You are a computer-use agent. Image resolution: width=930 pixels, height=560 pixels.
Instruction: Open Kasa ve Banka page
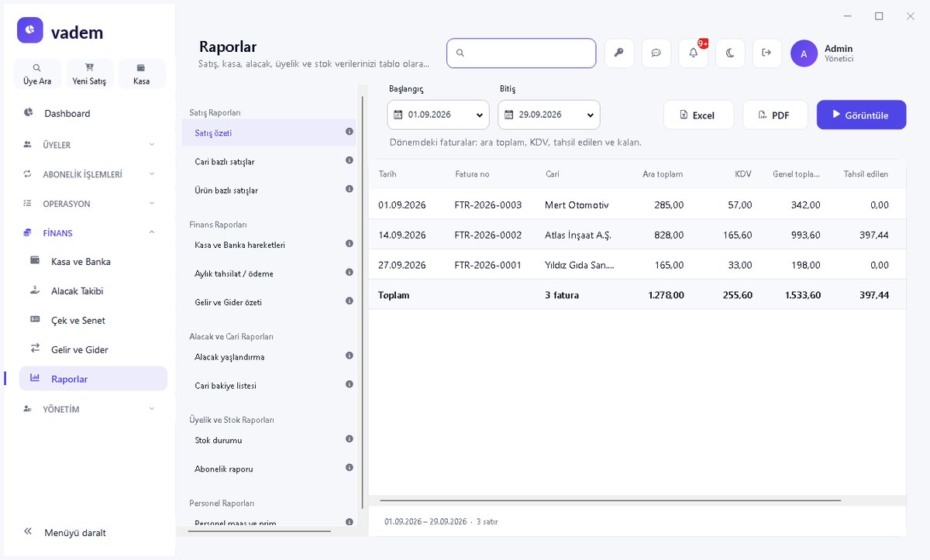93,262
